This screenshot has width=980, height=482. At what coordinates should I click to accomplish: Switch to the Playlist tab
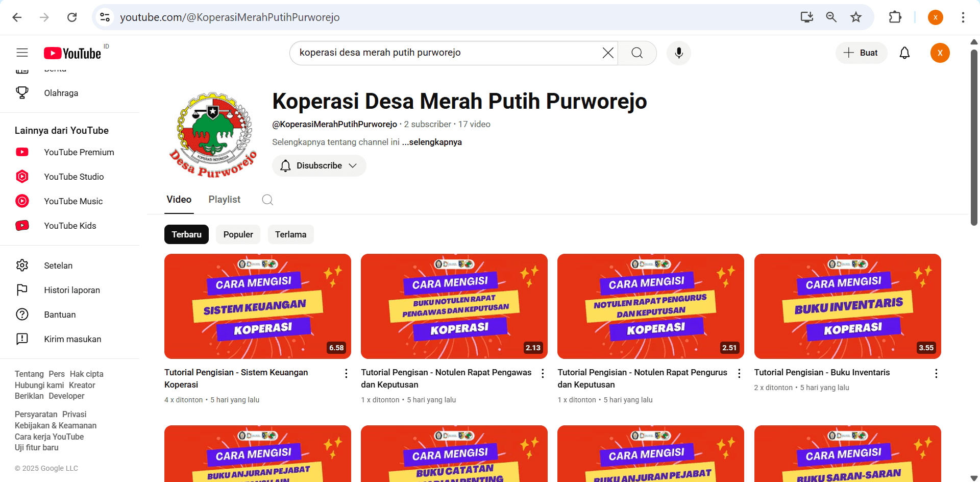(224, 200)
